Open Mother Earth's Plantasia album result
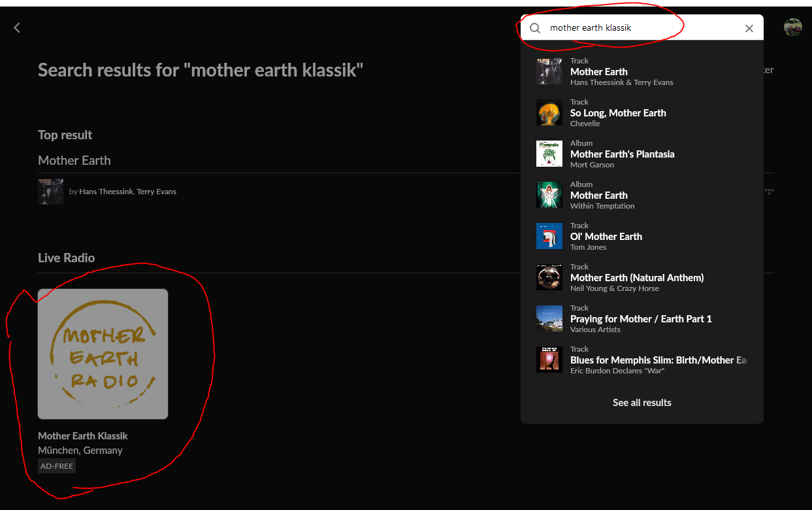Viewport: 812px width, 510px height. click(x=622, y=154)
